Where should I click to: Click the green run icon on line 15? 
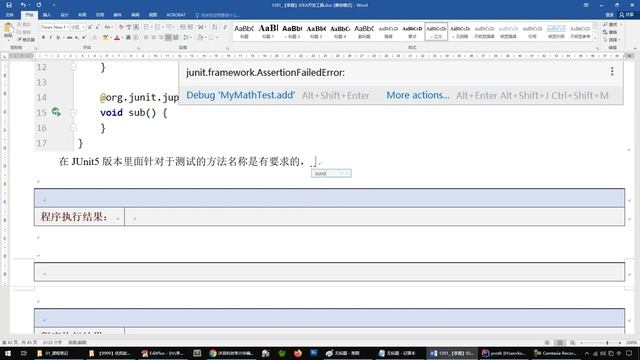pos(56,112)
